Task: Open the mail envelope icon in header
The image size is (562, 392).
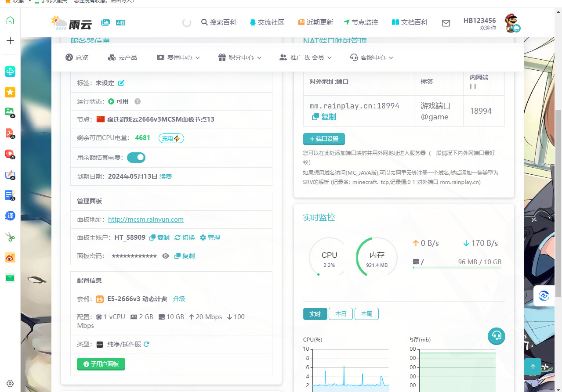Action: 446,23
